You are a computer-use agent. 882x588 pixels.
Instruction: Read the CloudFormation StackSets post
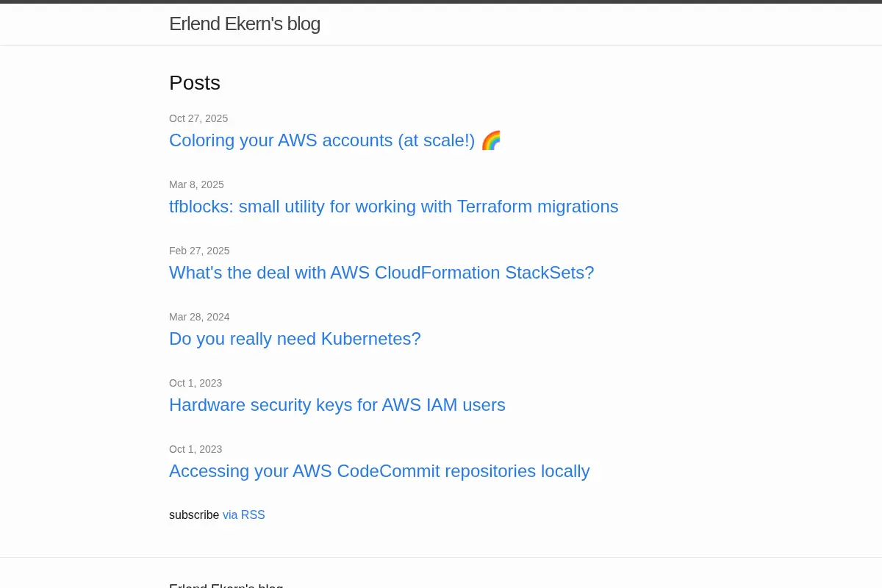[x=381, y=273]
